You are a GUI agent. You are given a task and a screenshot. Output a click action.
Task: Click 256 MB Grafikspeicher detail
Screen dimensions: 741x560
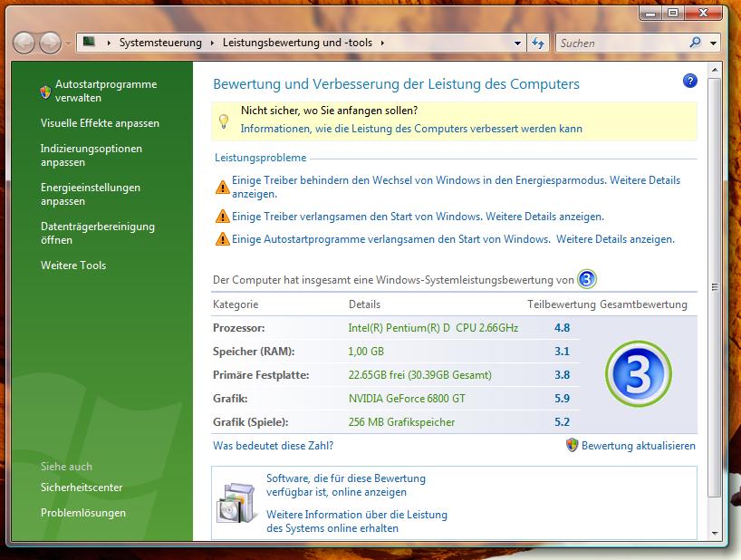401,422
